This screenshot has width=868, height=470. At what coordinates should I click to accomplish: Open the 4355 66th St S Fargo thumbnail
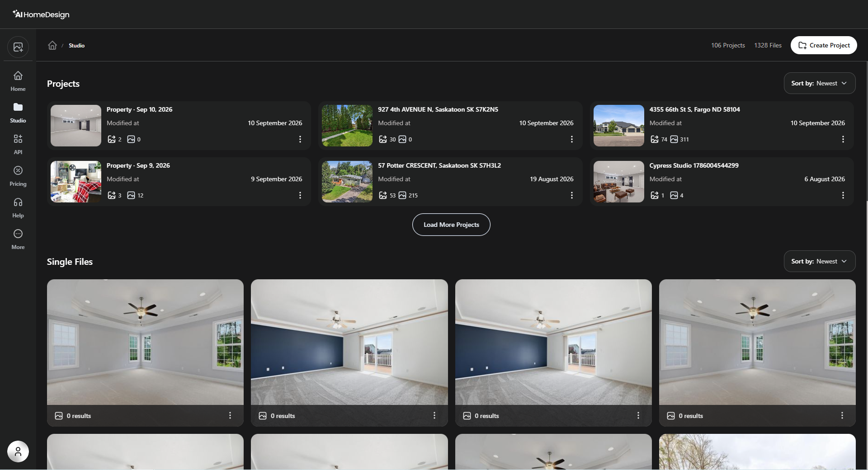click(619, 126)
